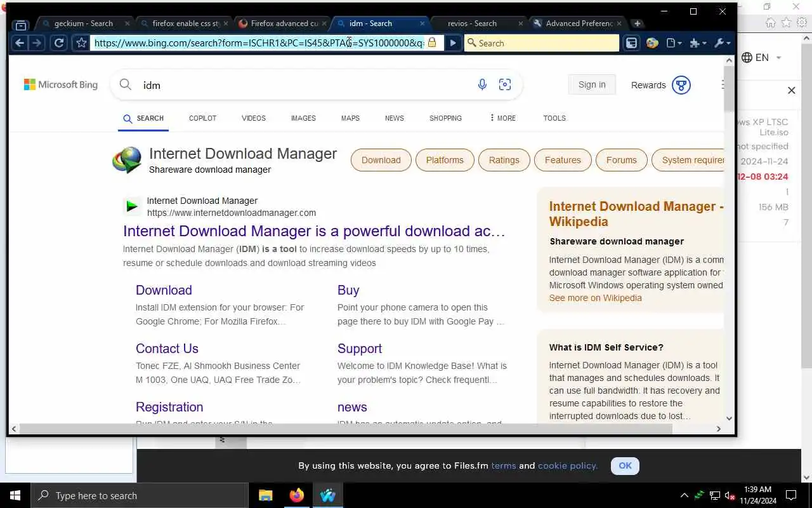The height and width of the screenshot is (508, 812).
Task: Open the Contact Us sitelink
Action: [167, 349]
